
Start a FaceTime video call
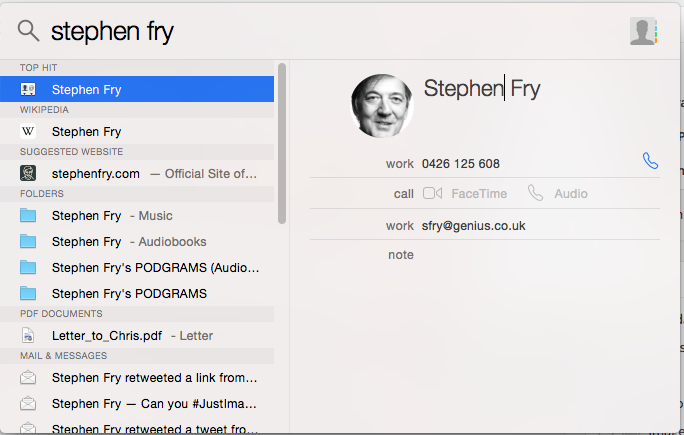(x=465, y=193)
